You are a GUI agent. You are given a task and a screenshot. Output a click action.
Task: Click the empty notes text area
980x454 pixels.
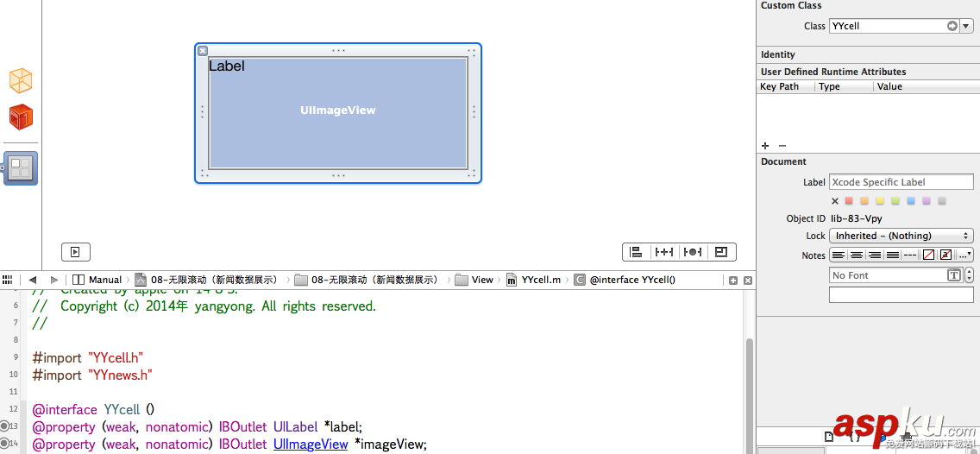coord(901,294)
